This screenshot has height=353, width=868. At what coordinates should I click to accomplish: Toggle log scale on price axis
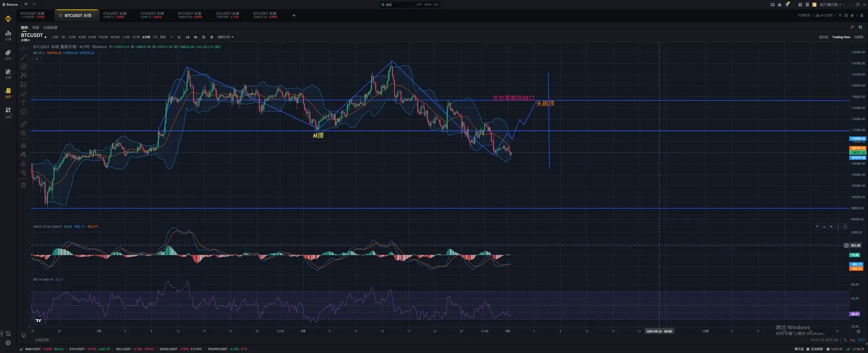[852, 340]
